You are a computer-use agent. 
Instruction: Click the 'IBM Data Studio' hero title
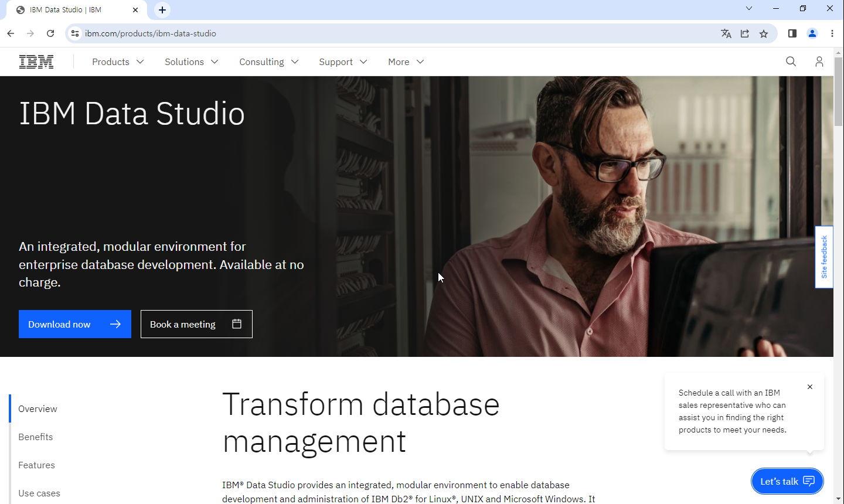[132, 113]
